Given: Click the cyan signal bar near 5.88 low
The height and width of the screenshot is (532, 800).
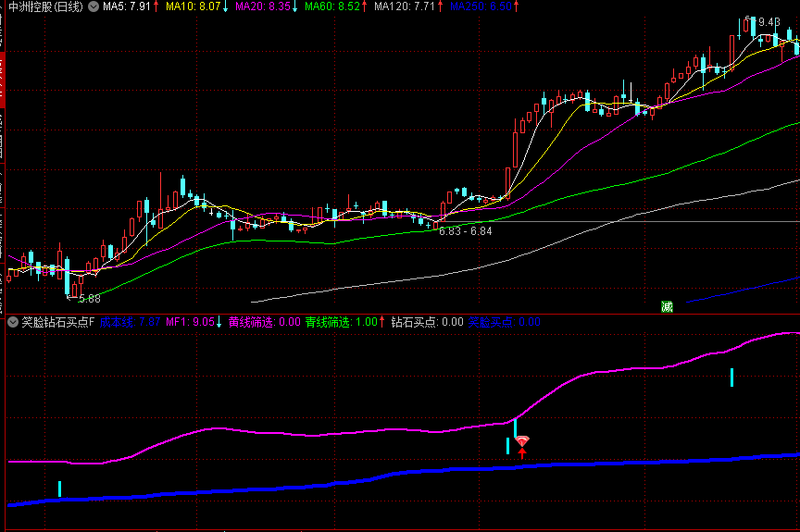Looking at the screenshot, I should [59, 489].
